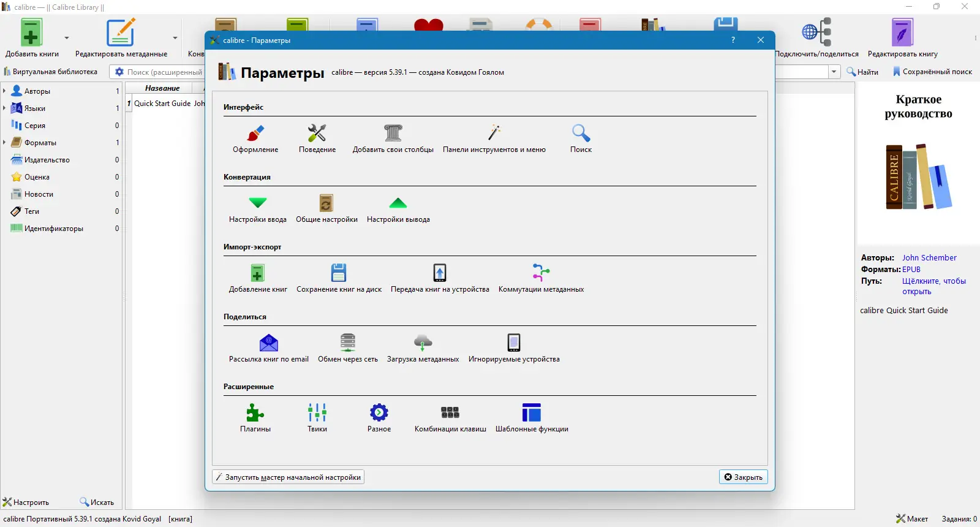This screenshot has height=527, width=980.
Task: Expand the Языки category
Action: [x=4, y=108]
